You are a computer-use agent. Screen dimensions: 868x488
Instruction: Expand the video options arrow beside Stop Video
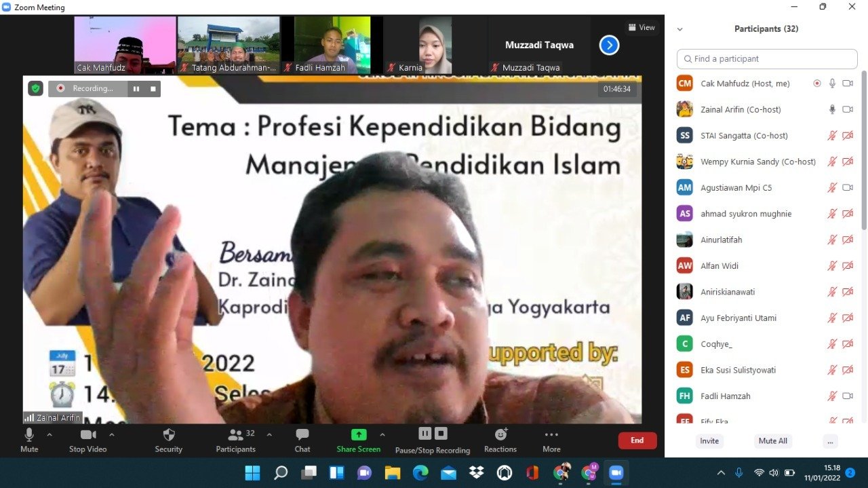[112, 434]
